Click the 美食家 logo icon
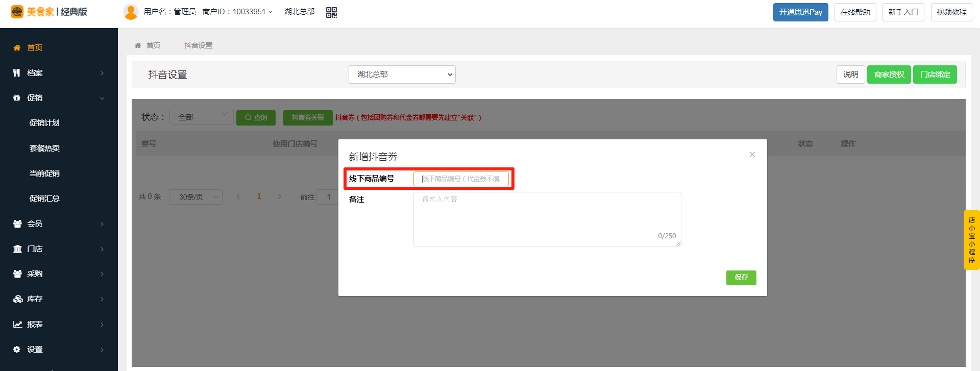Image resolution: width=980 pixels, height=371 pixels. click(x=17, y=12)
